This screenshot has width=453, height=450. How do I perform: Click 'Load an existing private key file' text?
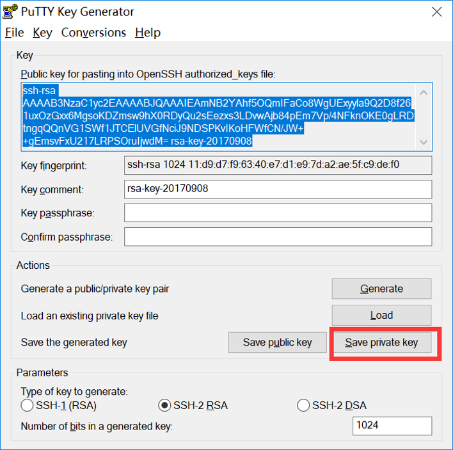(89, 316)
